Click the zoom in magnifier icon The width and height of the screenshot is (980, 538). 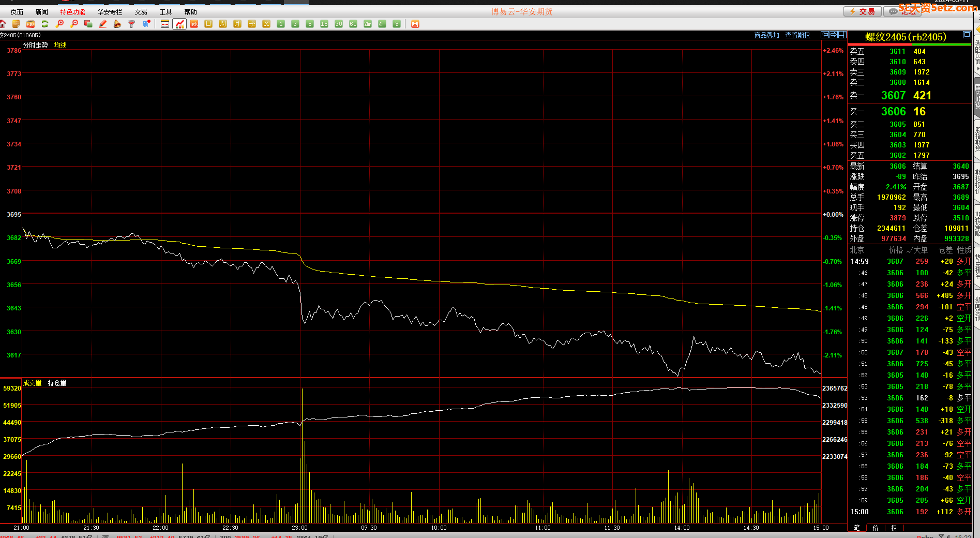tap(59, 24)
